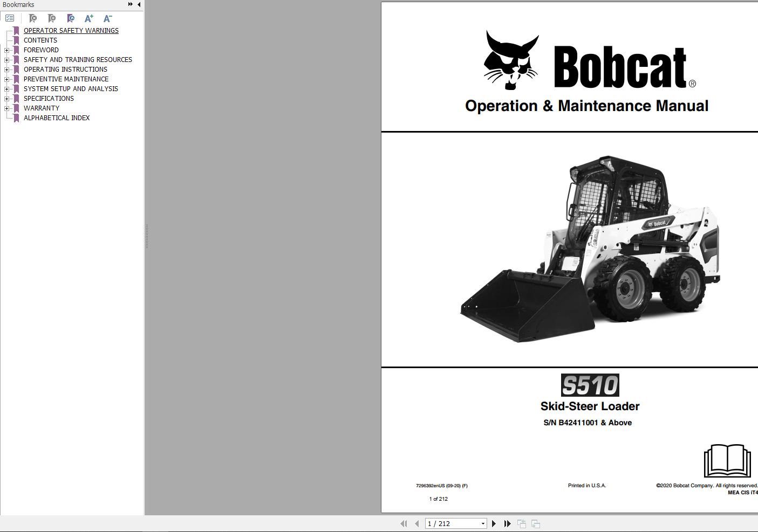Select the WARRANTY bookmark
This screenshot has width=758, height=532.
42,108
